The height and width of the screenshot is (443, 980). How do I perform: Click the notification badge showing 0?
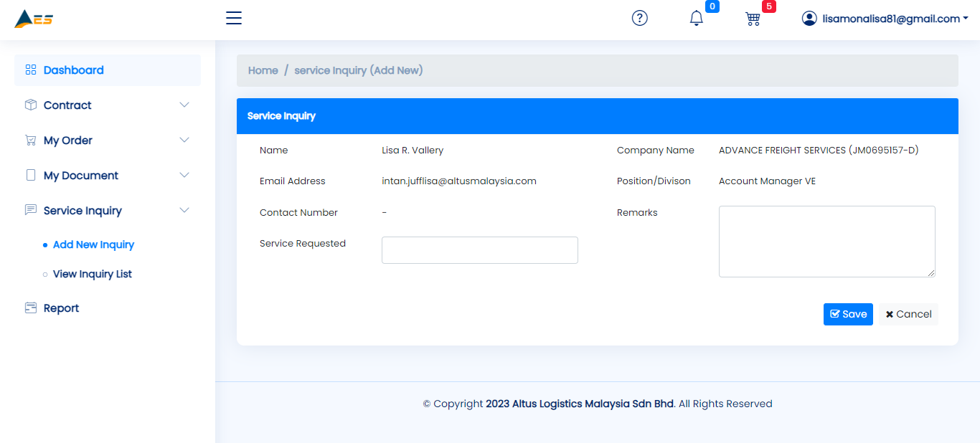pos(712,6)
